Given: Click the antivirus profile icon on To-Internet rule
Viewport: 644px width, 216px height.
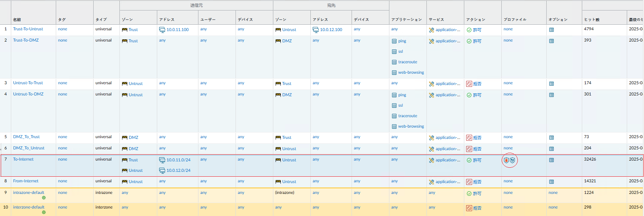Looking at the screenshot, I should [x=506, y=160].
